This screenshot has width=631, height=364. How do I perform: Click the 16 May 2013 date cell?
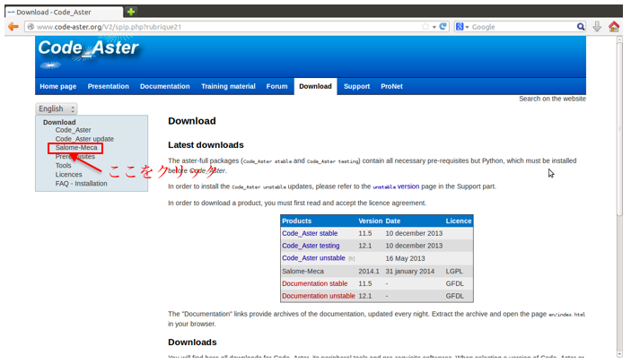pos(405,258)
